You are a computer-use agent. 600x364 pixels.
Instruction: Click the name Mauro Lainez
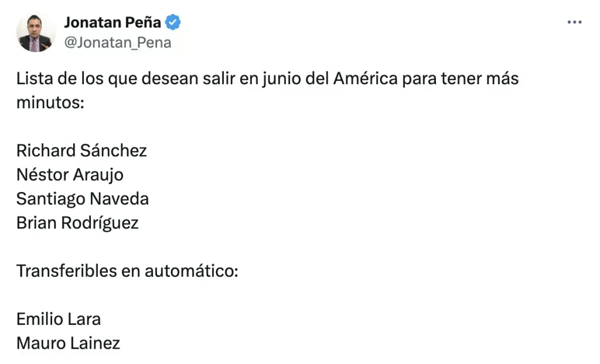[68, 343]
